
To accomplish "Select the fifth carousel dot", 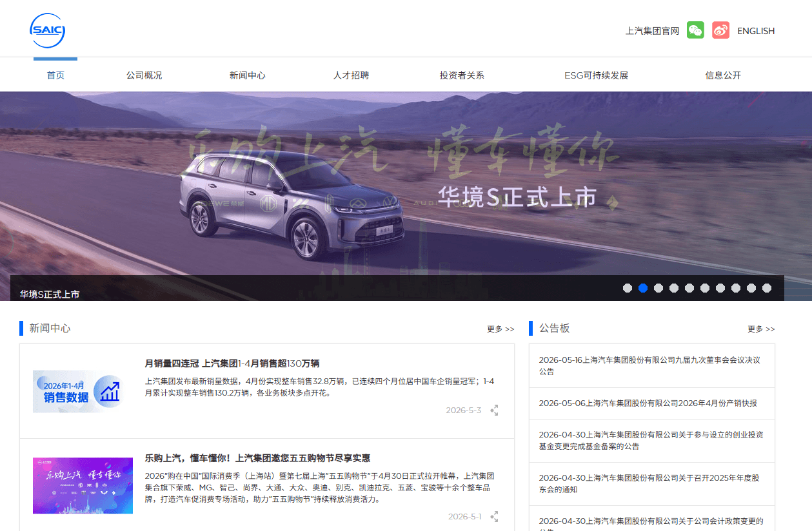I will click(689, 288).
